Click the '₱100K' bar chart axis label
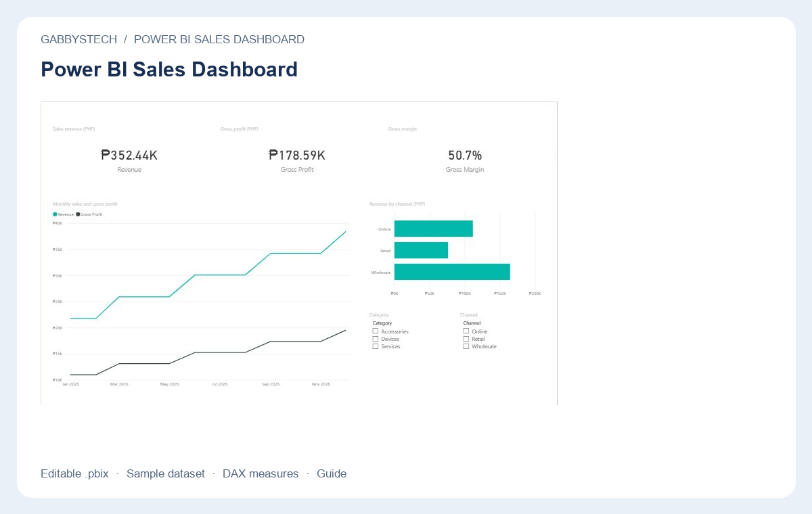 465,294
